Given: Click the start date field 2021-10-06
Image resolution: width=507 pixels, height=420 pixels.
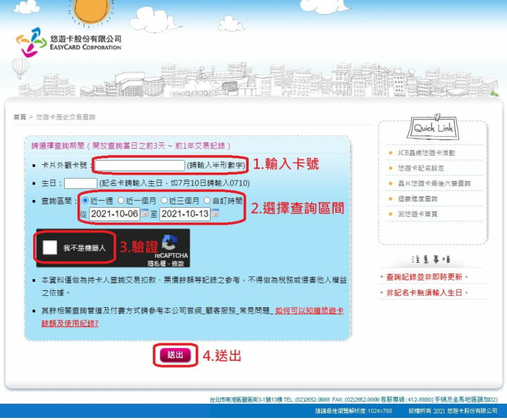Looking at the screenshot, I should pos(115,214).
